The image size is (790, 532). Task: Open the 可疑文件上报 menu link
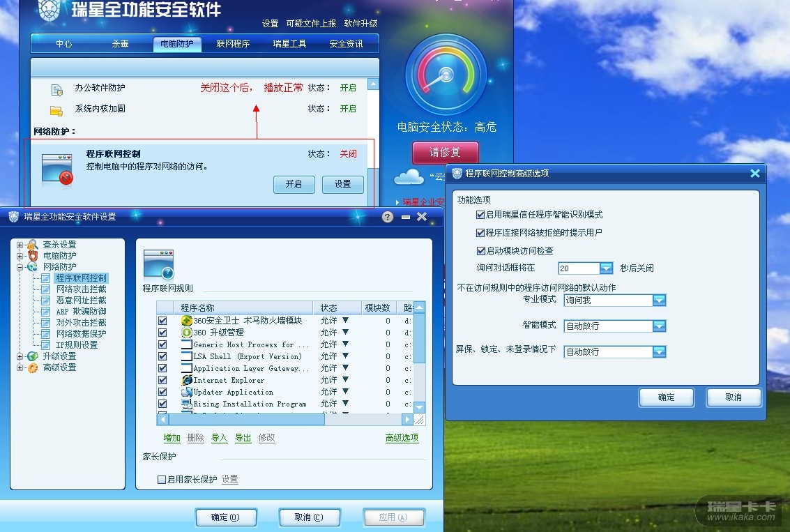point(311,24)
